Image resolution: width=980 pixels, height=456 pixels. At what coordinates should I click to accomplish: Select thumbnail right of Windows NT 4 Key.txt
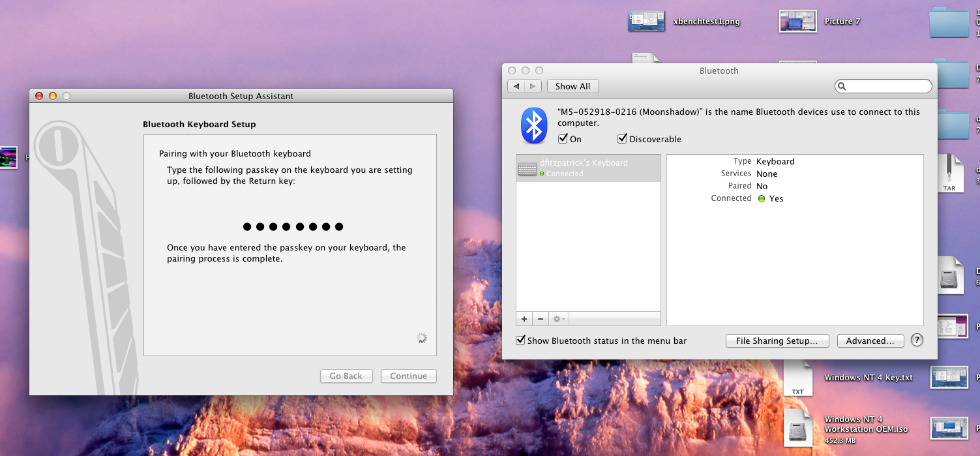coord(949,377)
